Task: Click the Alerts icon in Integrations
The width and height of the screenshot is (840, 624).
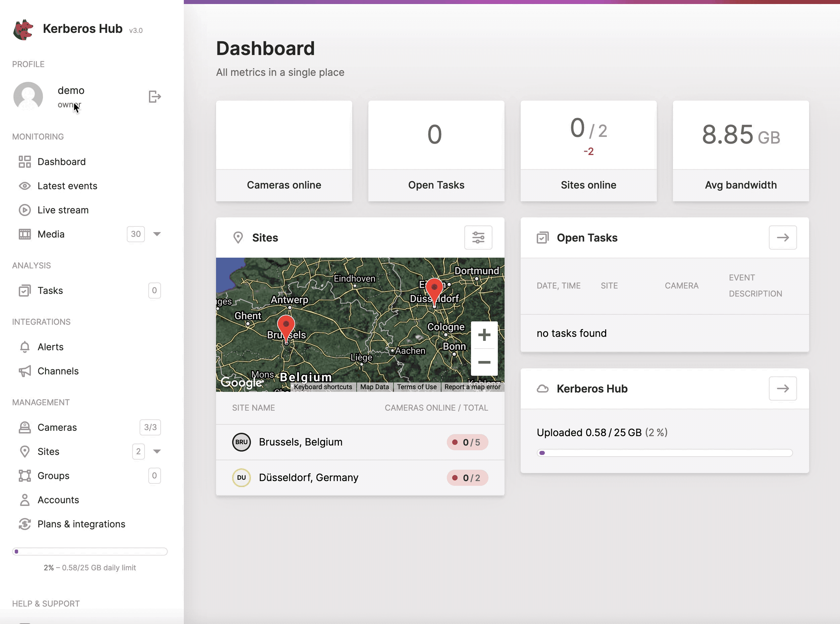Action: (x=24, y=347)
